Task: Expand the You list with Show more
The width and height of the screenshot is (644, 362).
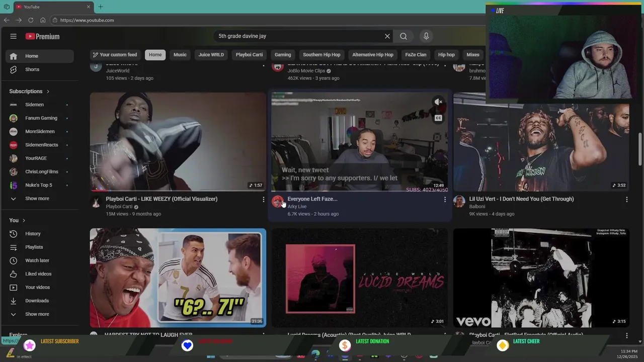Action: pyautogui.click(x=40, y=314)
